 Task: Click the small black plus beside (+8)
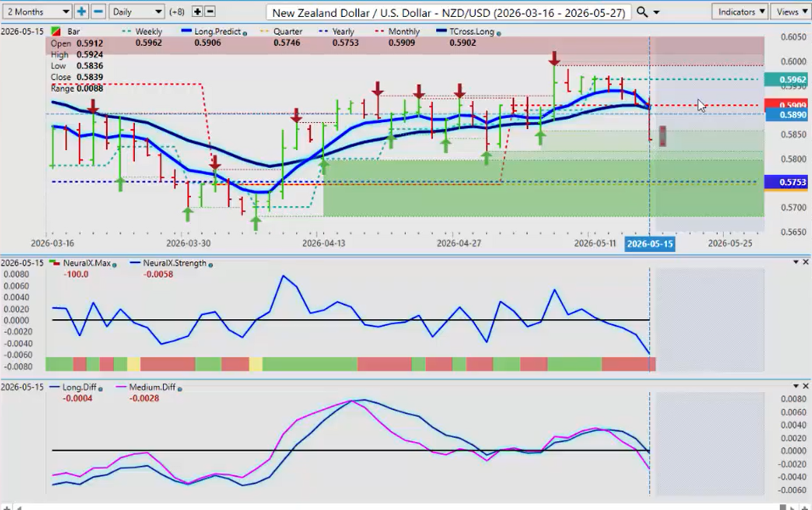[197, 11]
